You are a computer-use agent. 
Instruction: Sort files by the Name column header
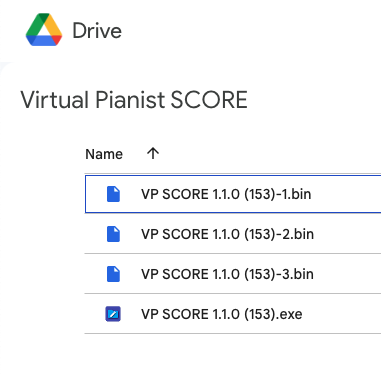104,154
